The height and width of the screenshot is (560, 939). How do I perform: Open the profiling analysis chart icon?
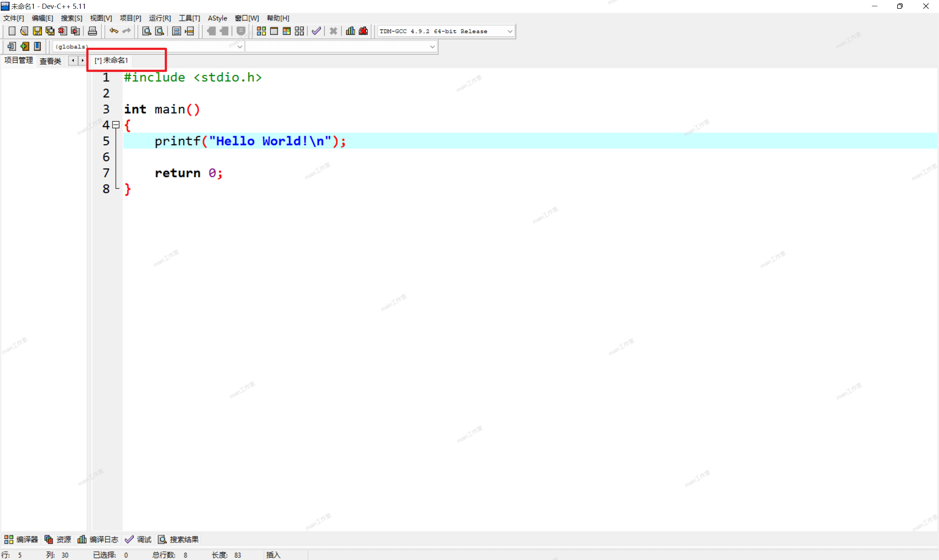(x=350, y=31)
